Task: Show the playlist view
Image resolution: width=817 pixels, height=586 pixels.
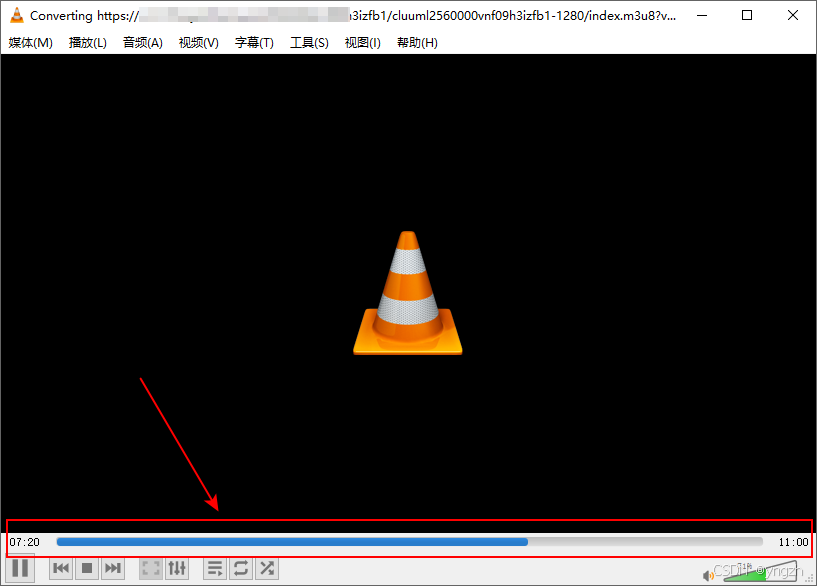Action: pyautogui.click(x=215, y=568)
